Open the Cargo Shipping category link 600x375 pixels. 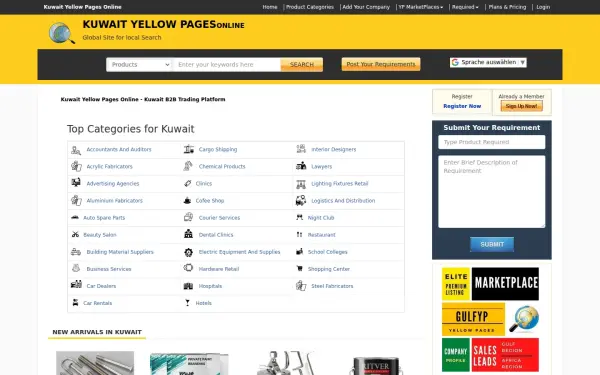coord(218,149)
